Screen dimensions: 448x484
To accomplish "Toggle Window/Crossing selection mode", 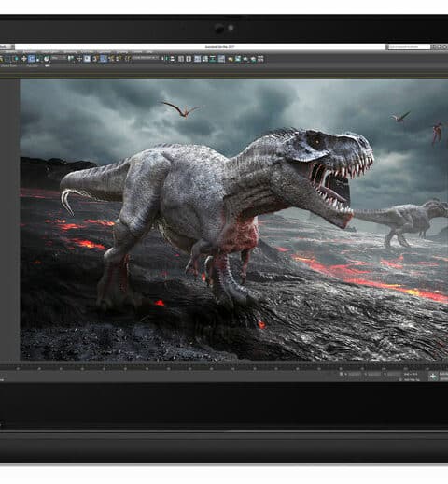I will (x=16, y=59).
